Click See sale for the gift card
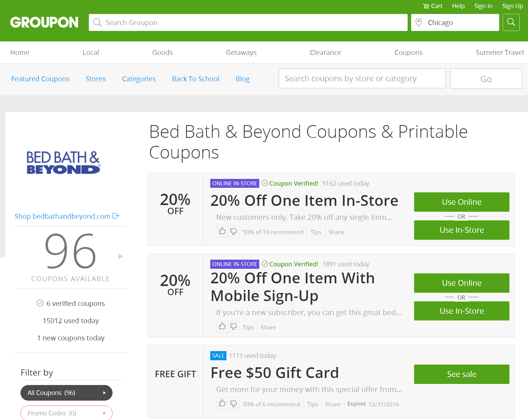Screen dimensions: 528x420 [x=461, y=374]
